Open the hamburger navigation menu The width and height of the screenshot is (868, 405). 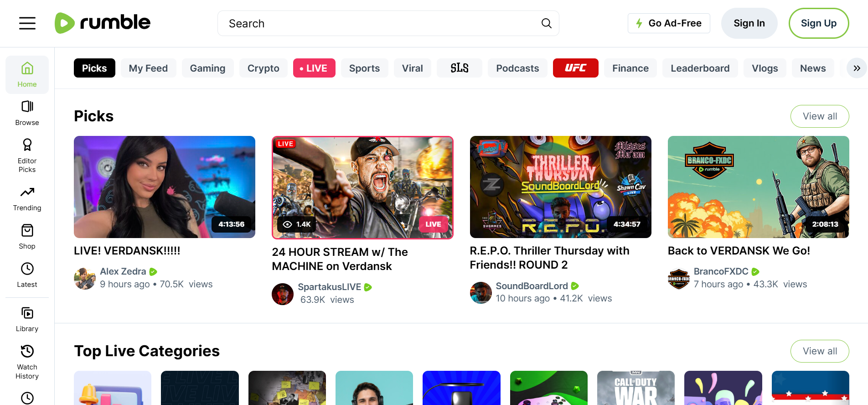click(27, 23)
